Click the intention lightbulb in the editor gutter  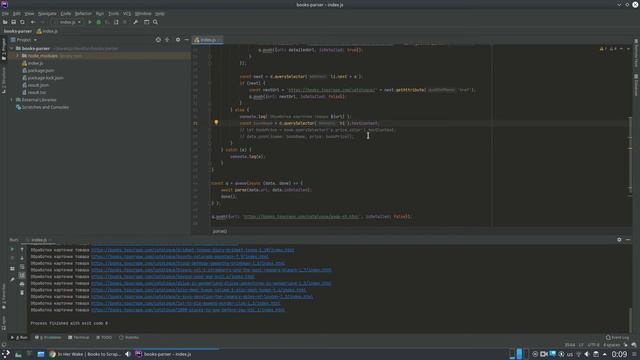pyautogui.click(x=216, y=122)
